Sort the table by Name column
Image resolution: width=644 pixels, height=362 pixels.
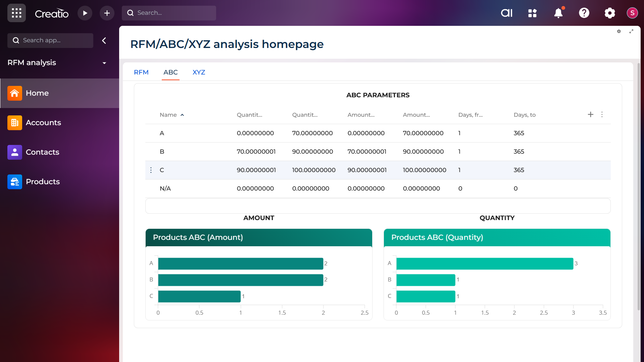(x=168, y=115)
